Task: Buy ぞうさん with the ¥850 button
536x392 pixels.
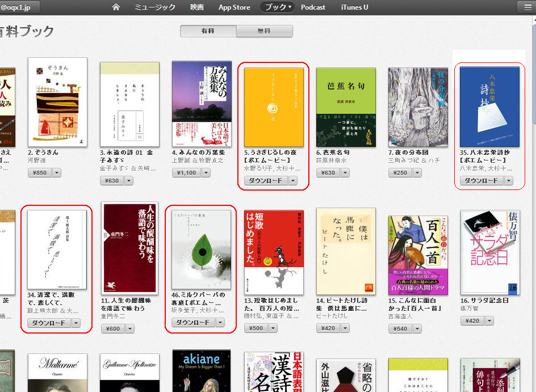Action: click(40, 173)
